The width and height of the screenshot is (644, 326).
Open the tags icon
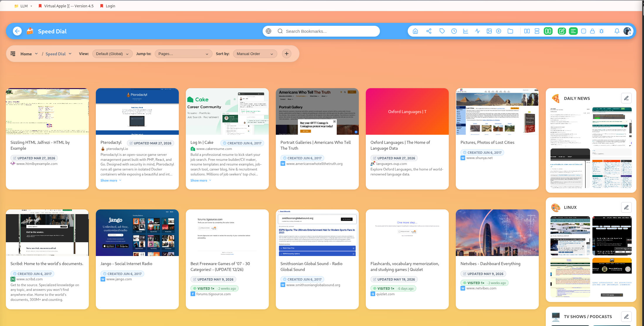442,31
